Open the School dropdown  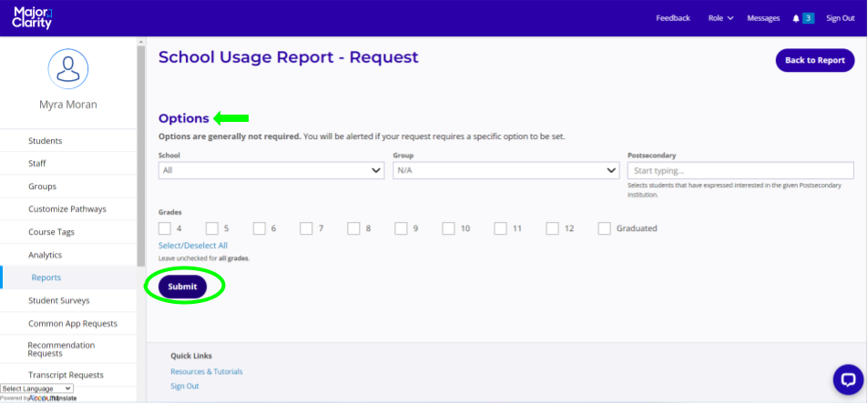tap(271, 170)
